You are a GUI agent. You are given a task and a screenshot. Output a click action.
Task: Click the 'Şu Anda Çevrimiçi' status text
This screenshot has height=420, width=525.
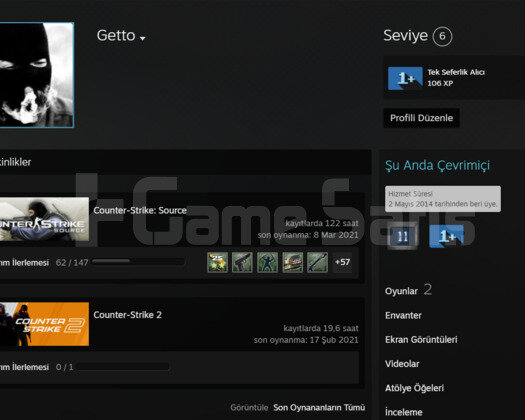437,165
